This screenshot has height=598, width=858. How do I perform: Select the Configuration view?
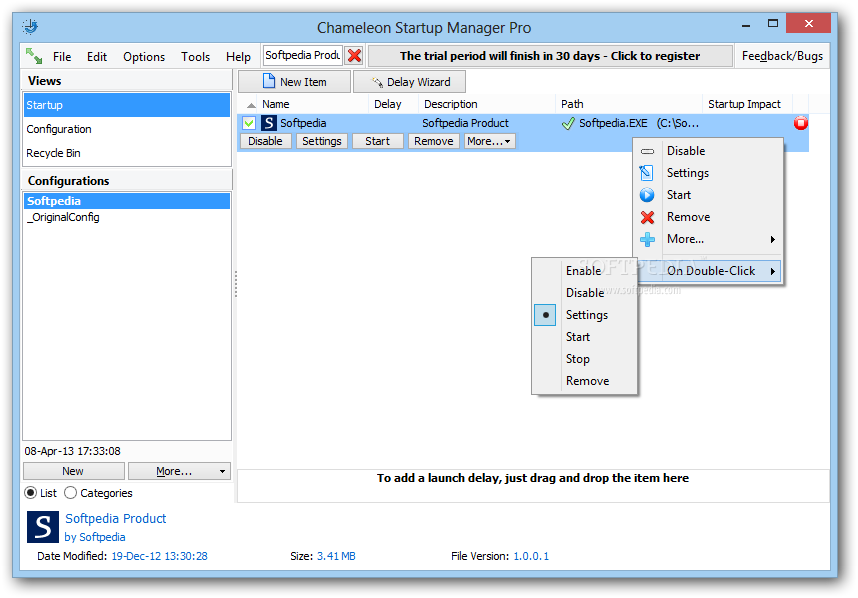(x=127, y=129)
